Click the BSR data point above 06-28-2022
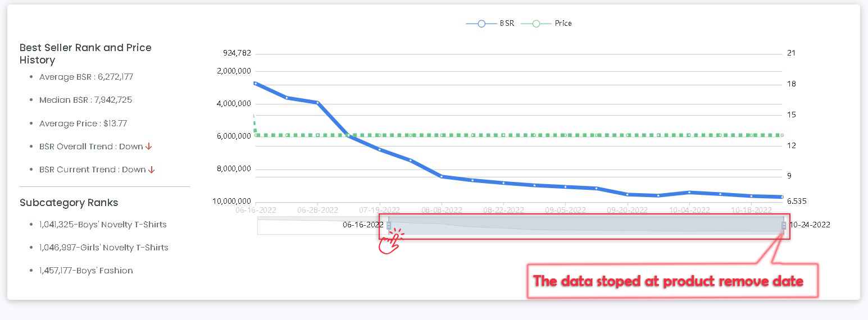The width and height of the screenshot is (868, 320). [318, 103]
